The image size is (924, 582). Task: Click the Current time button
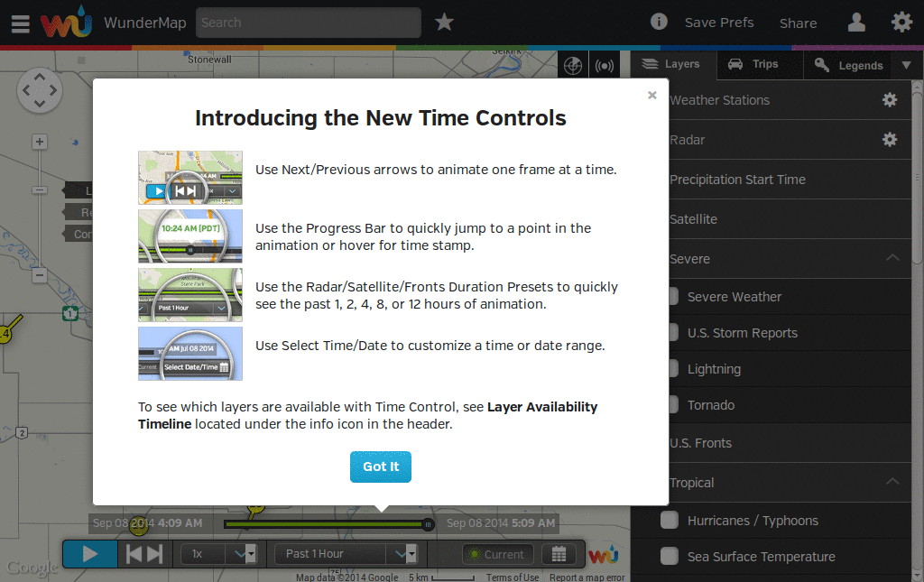pos(498,554)
